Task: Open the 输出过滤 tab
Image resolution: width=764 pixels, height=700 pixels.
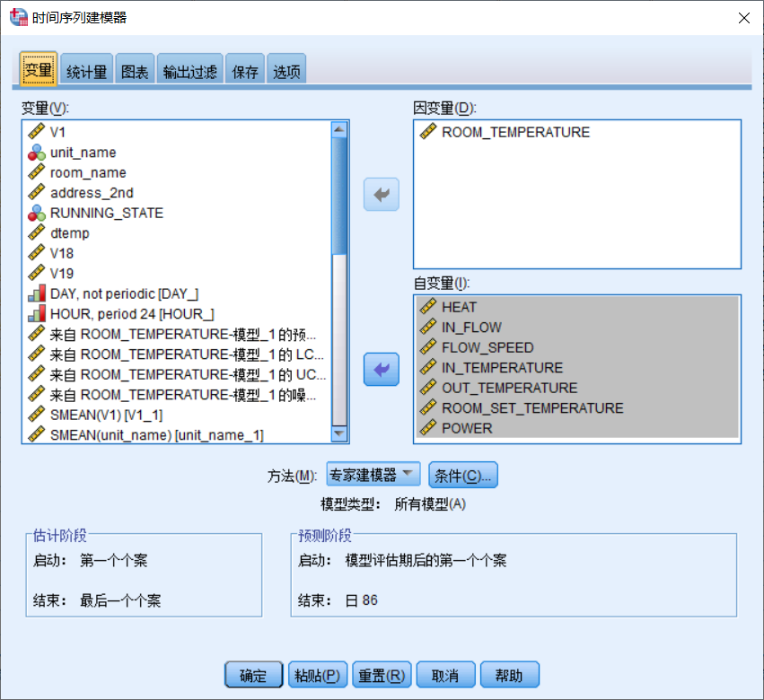Action: (190, 71)
